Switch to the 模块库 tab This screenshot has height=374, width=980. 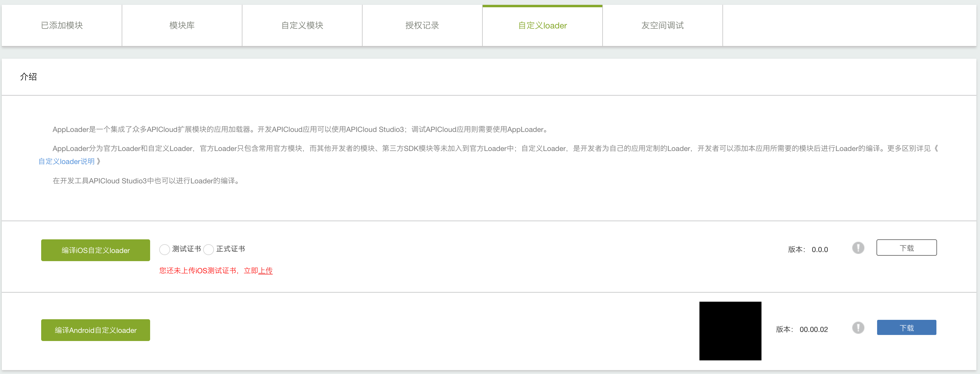[182, 25]
